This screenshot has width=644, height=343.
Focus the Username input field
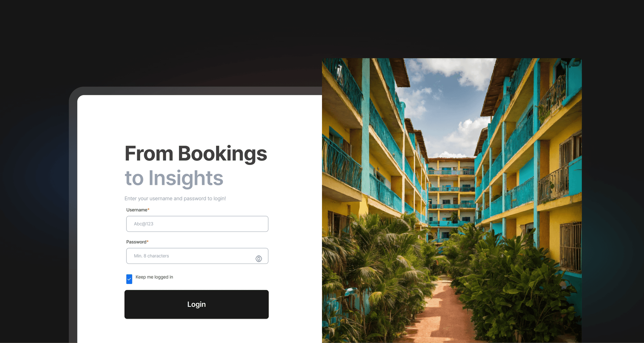click(x=197, y=224)
